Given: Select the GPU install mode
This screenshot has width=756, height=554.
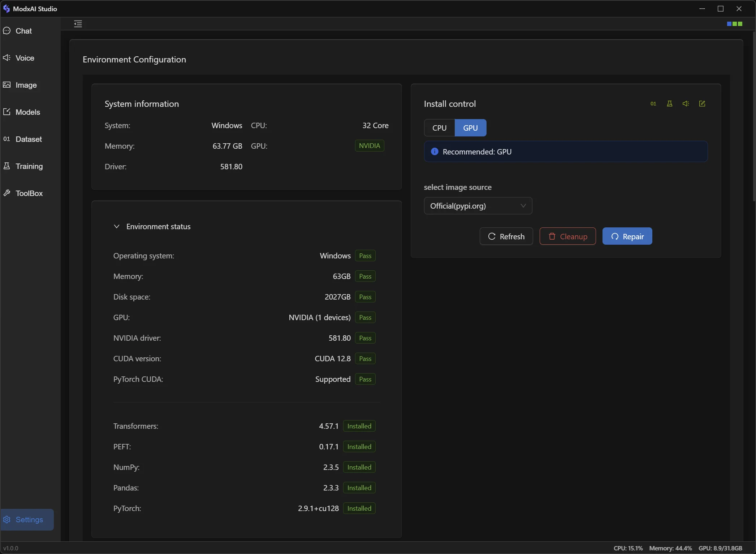Looking at the screenshot, I should coord(470,128).
